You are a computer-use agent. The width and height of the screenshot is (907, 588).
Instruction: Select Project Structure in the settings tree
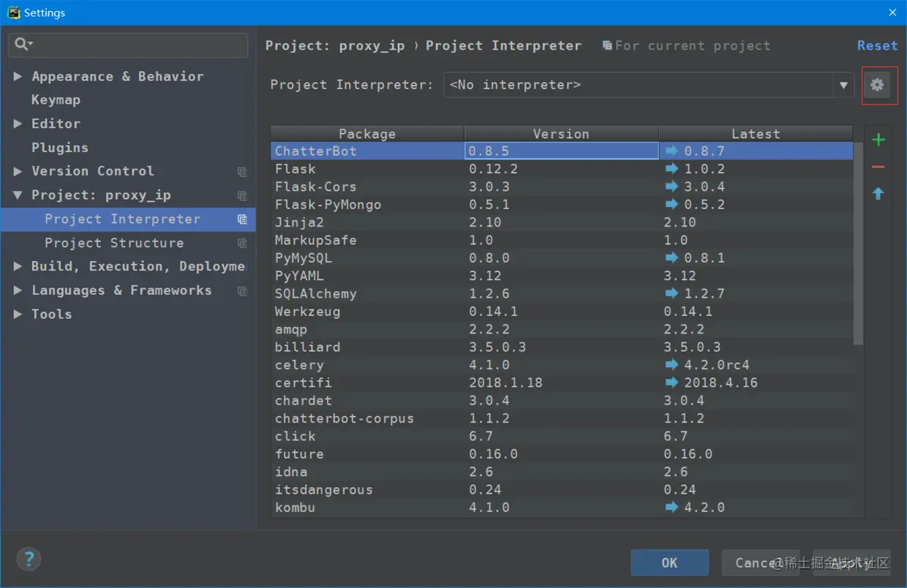[114, 243]
